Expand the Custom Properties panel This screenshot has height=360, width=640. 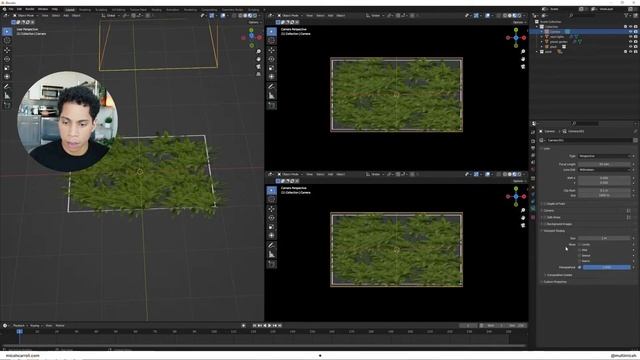pyautogui.click(x=555, y=282)
